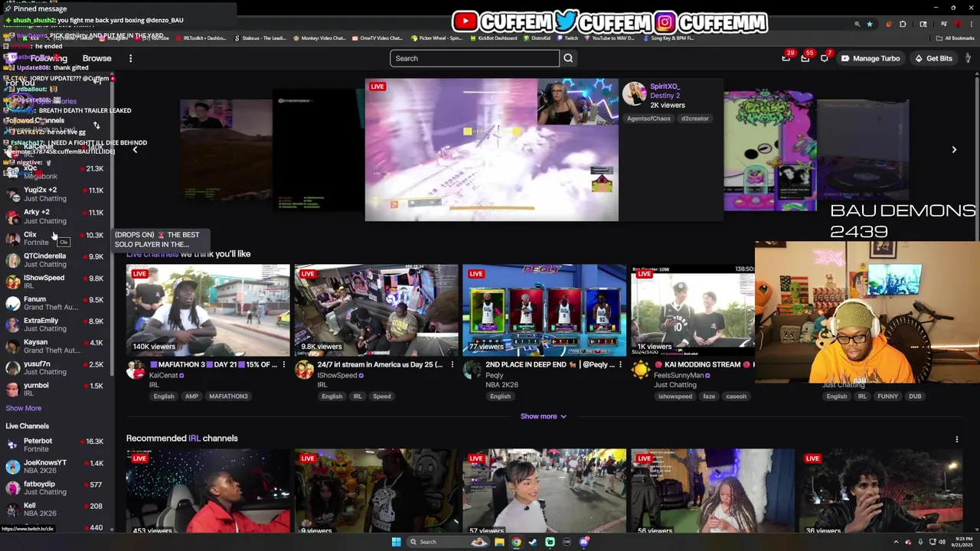Open KaiCenat channel link under MAFIATHON

pos(163,375)
